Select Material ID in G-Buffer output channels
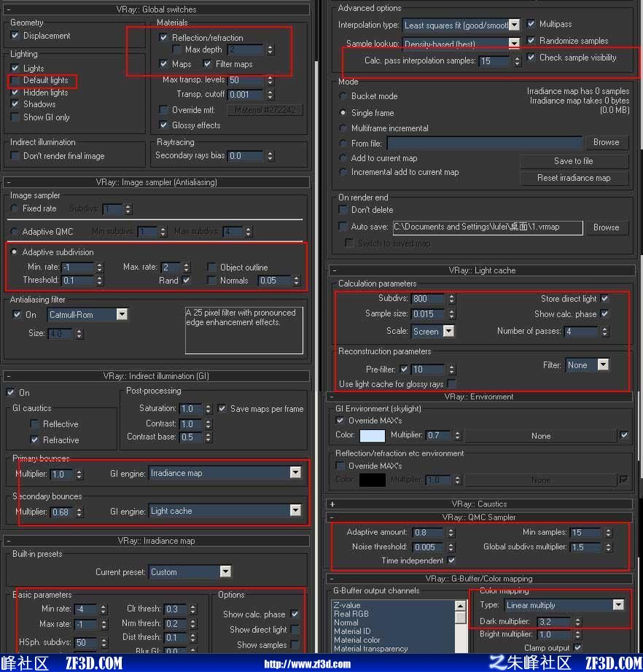The image size is (643, 672). tap(352, 631)
